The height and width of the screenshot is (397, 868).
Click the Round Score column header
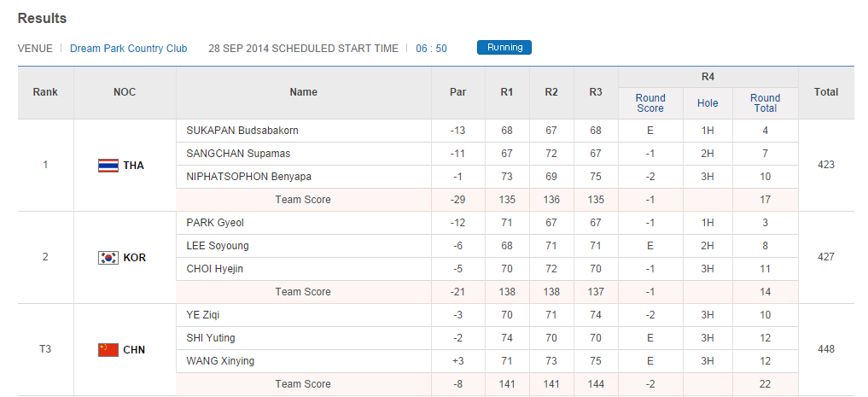[650, 103]
